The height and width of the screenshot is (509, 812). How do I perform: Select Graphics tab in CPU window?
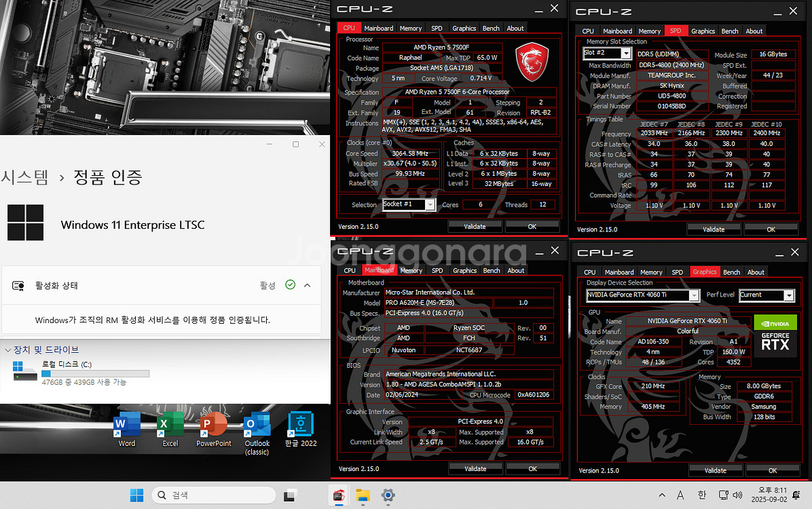464,28
